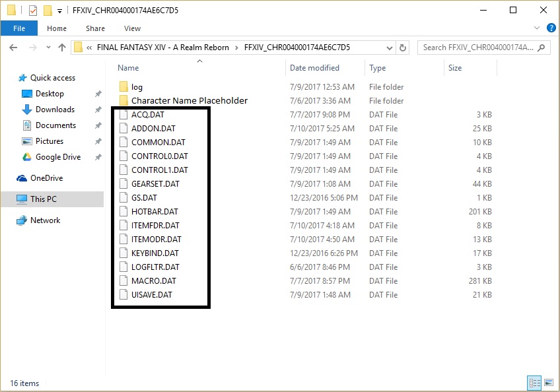Click the Properties quick access toolbar icon
The image size is (560, 392).
(33, 11)
